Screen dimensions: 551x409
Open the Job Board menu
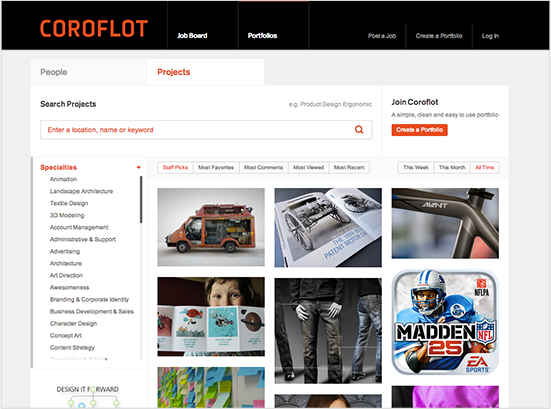point(192,35)
